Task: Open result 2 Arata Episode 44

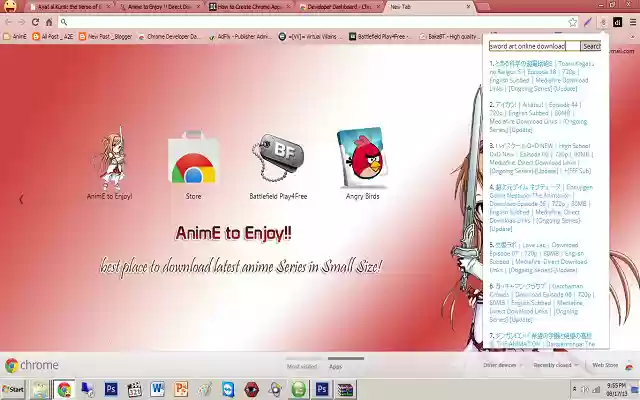Action: pos(539,117)
